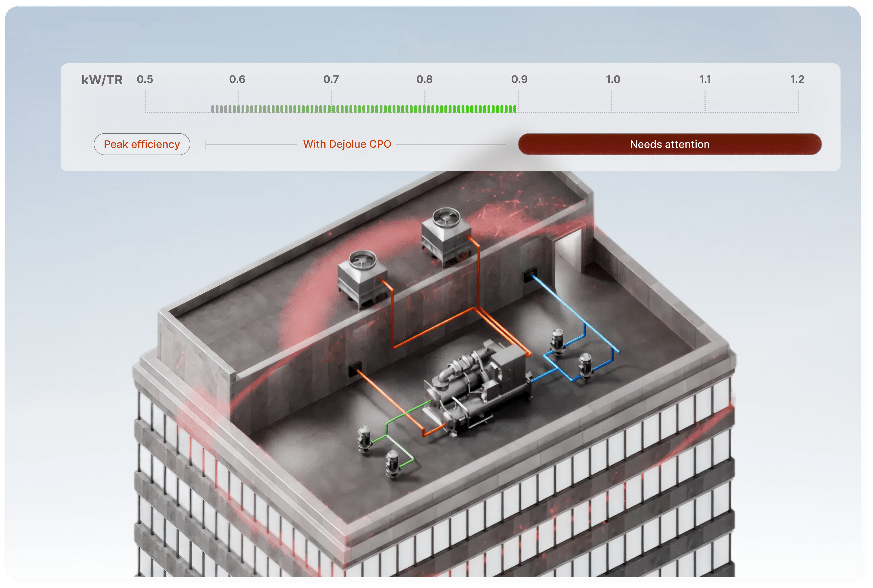Image resolution: width=873 pixels, height=588 pixels.
Task: Click the kW/TR unit label
Action: click(102, 80)
